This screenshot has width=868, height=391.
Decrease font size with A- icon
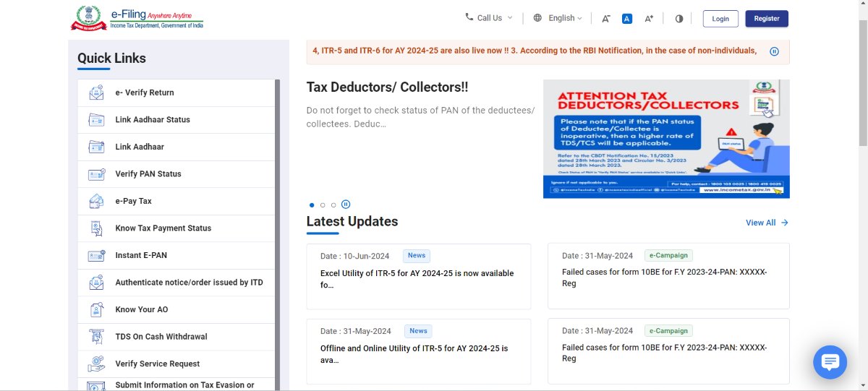click(605, 19)
